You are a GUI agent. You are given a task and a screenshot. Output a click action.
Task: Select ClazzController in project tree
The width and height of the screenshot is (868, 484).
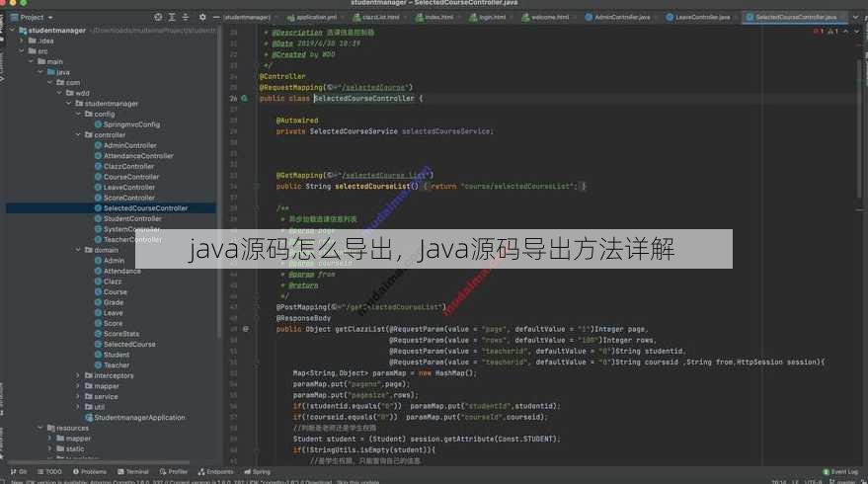coord(124,167)
